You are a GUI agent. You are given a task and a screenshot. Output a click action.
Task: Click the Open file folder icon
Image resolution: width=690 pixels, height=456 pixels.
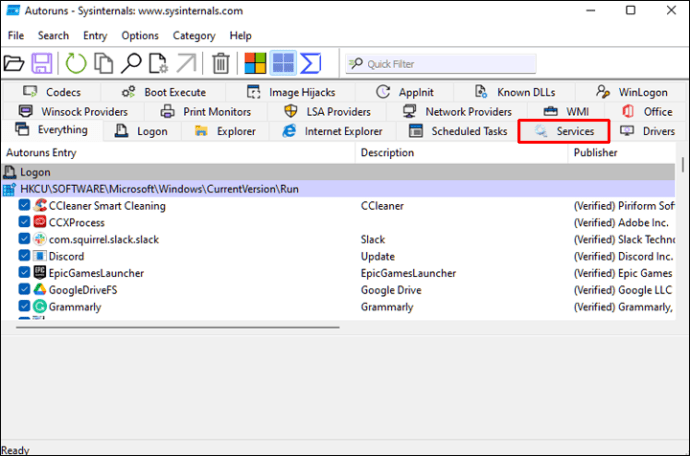[14, 64]
